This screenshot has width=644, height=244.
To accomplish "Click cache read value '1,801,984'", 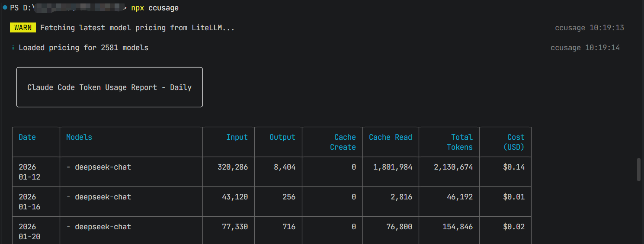I will 393,167.
